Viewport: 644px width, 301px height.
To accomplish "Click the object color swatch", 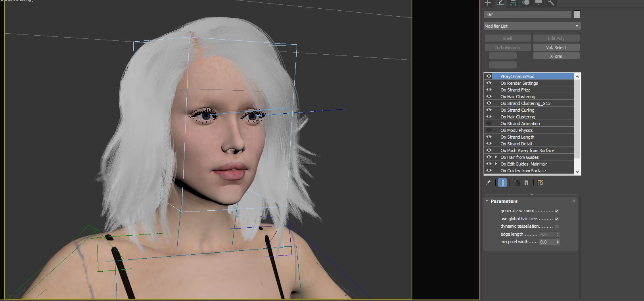I will point(577,14).
